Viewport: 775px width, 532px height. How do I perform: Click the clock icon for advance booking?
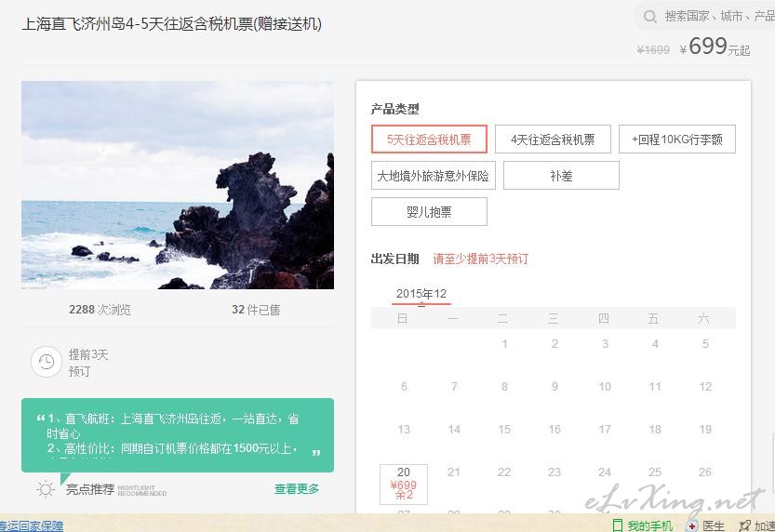[47, 362]
